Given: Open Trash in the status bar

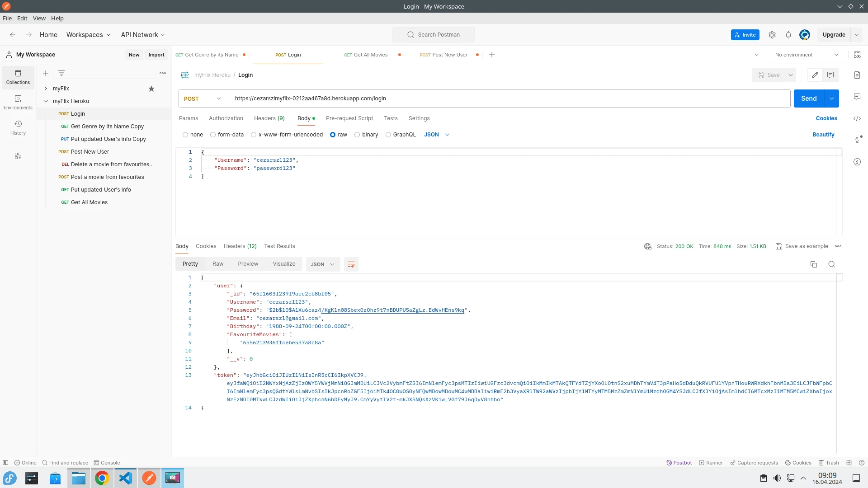Looking at the screenshot, I should 829,463.
